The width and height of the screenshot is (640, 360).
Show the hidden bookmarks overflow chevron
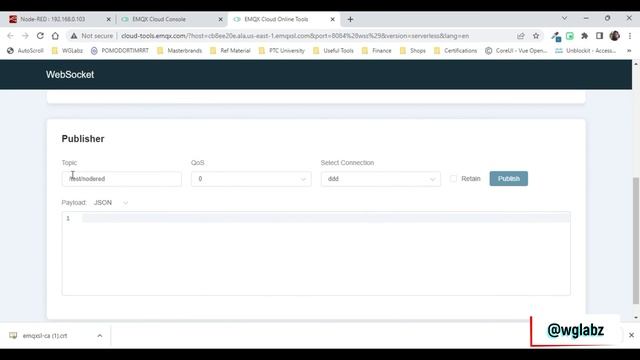[x=629, y=51]
